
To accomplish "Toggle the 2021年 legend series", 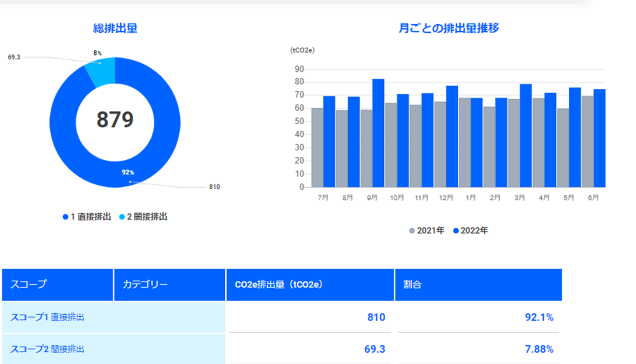I will click(x=427, y=231).
